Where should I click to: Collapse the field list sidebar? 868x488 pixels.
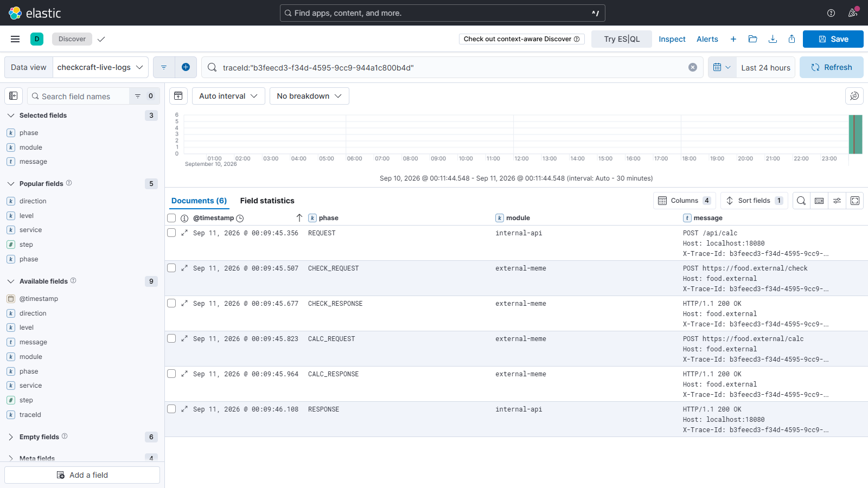[14, 96]
